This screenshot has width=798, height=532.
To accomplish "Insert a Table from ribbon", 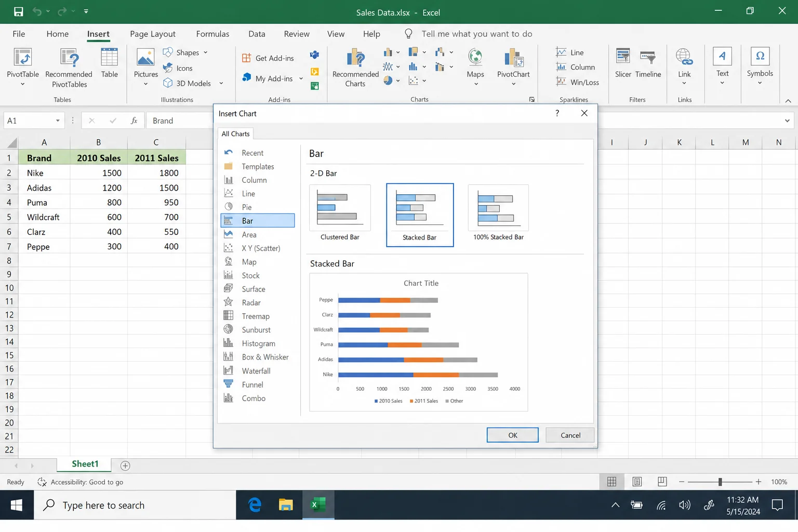I will 109,63.
